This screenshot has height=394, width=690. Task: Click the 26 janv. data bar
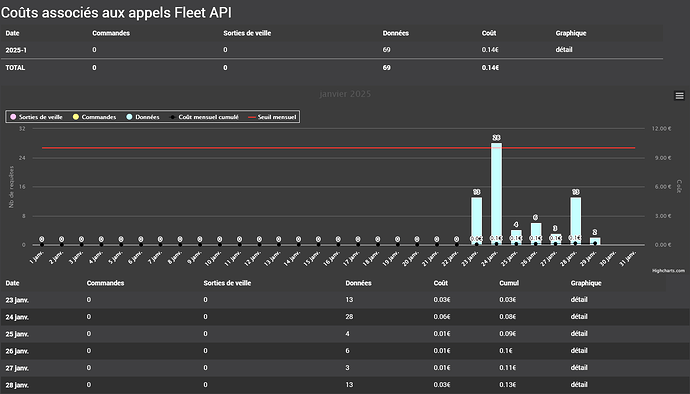click(536, 234)
